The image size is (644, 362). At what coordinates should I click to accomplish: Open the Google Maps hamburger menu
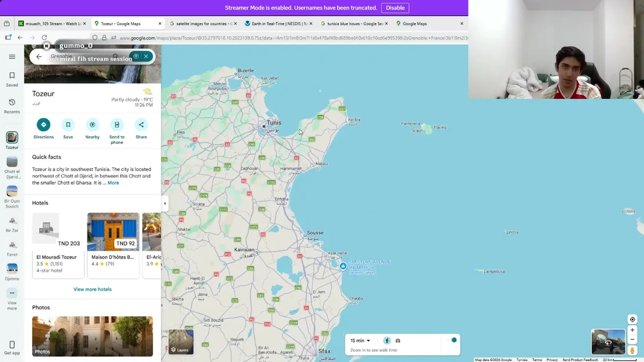12,56
